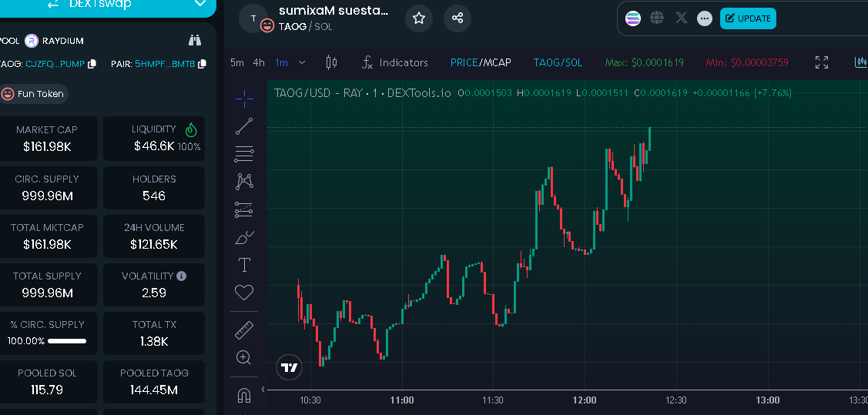Viewport: 868px width, 415px height.
Task: Expand the DEXTswap panel chevron
Action: [200, 4]
